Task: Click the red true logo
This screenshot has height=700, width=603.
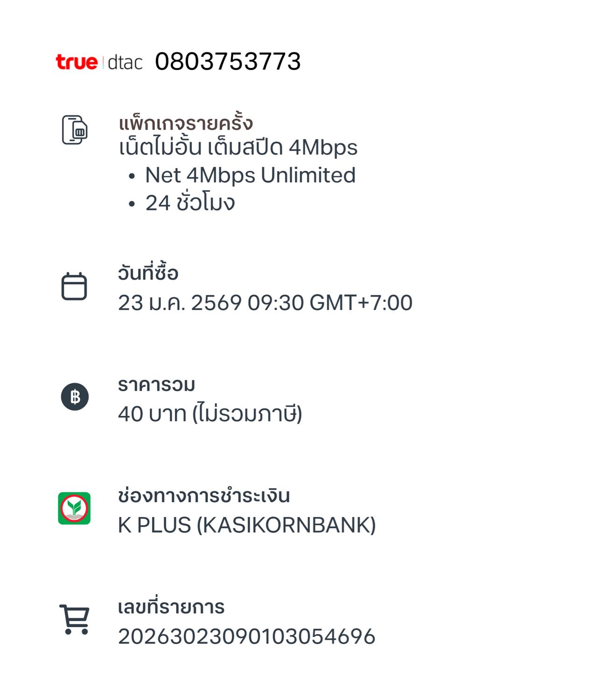Action: 77,62
